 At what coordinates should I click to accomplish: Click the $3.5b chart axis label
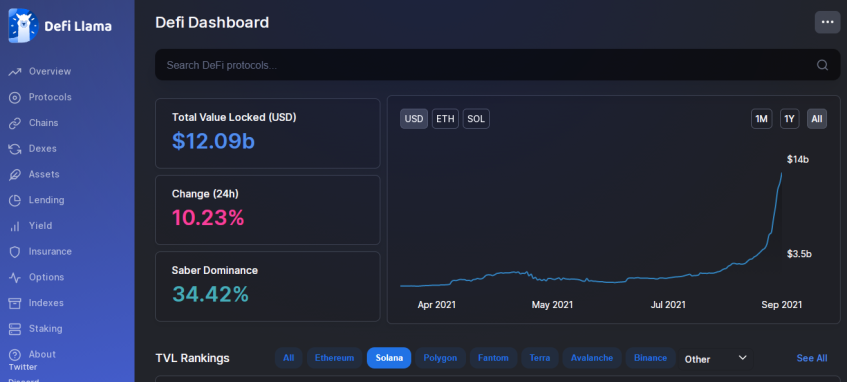799,254
